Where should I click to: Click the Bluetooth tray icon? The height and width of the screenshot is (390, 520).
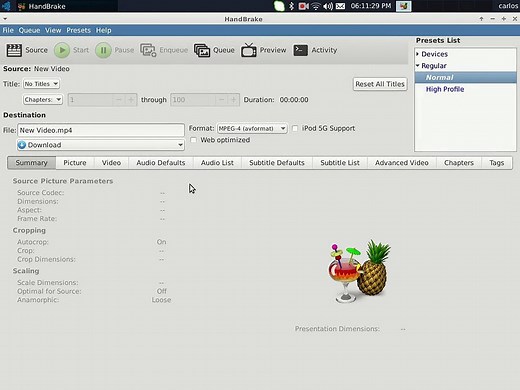(x=291, y=6)
